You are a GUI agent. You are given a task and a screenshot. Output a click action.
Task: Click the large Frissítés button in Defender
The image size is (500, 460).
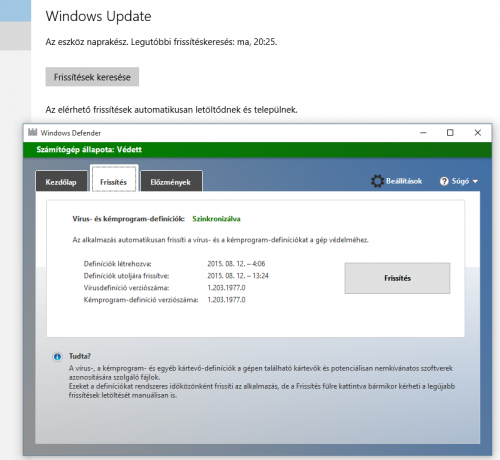pyautogui.click(x=397, y=278)
